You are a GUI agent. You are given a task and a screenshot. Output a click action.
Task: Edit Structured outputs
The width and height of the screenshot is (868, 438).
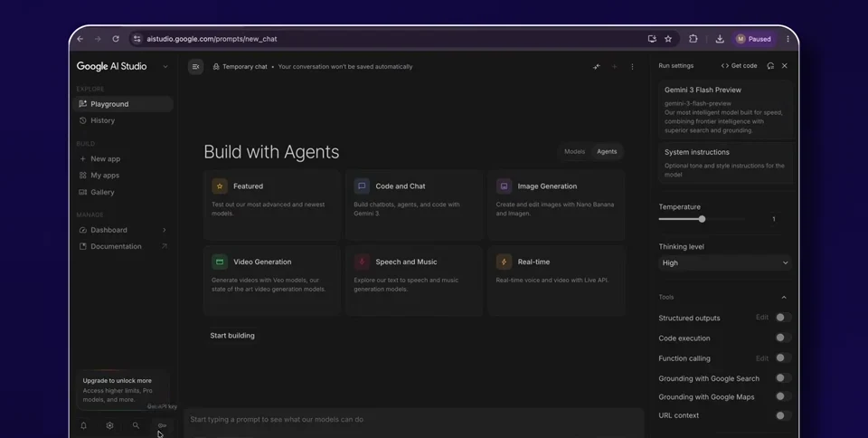tap(761, 318)
